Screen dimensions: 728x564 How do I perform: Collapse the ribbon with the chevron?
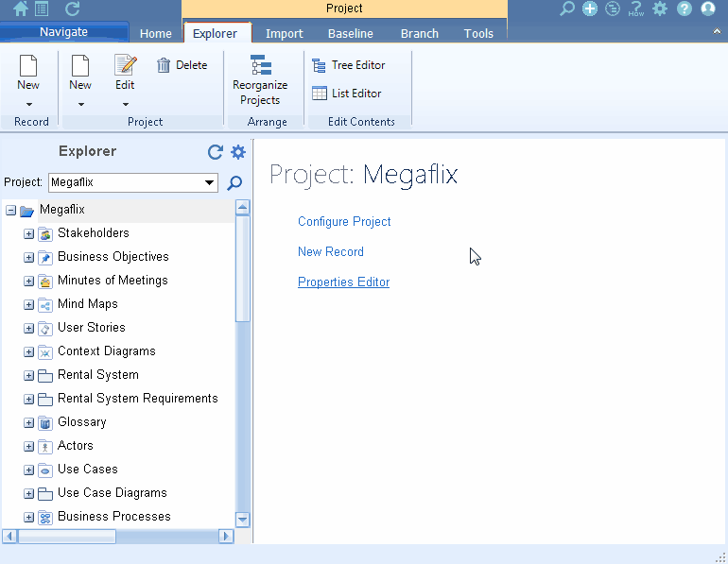(717, 31)
